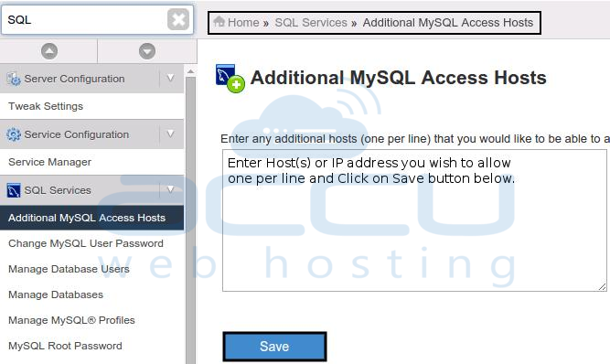This screenshot has width=610, height=364.
Task: Click the collapse-all up arrow button
Action: coord(49,51)
